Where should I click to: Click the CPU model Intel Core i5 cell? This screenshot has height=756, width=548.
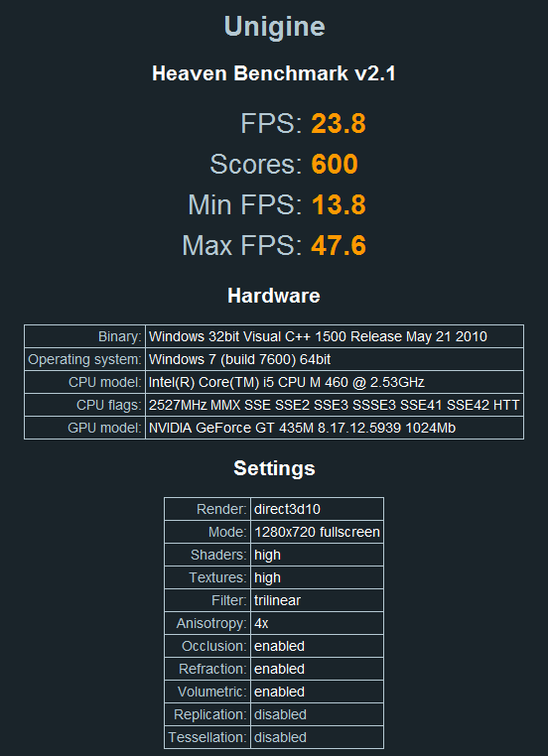(x=335, y=382)
